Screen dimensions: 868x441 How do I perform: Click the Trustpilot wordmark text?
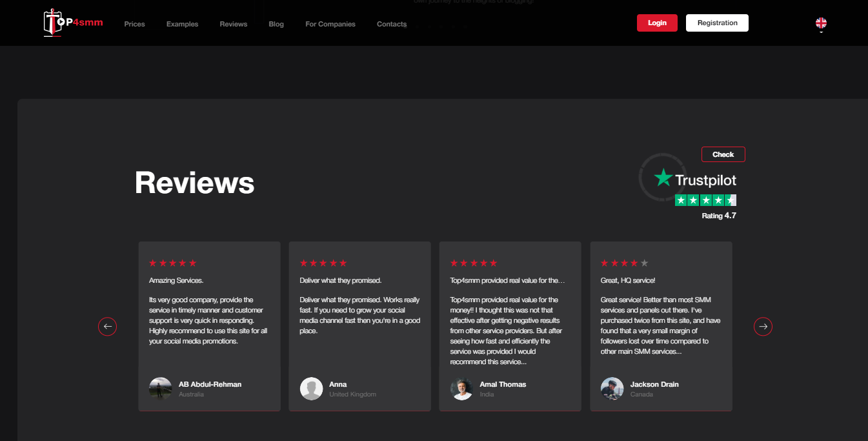click(x=705, y=180)
